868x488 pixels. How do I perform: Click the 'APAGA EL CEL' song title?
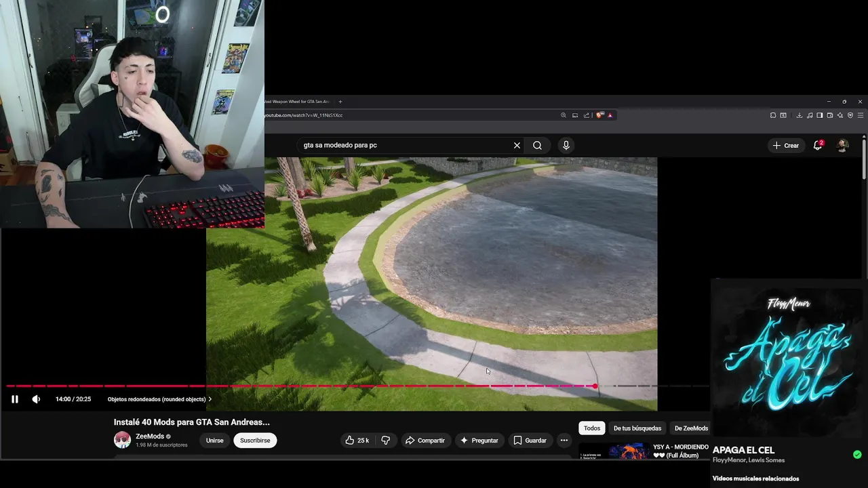pyautogui.click(x=743, y=450)
